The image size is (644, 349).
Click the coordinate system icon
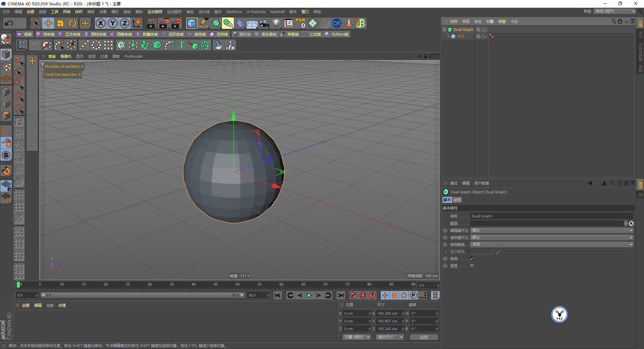pyautogui.click(x=137, y=23)
